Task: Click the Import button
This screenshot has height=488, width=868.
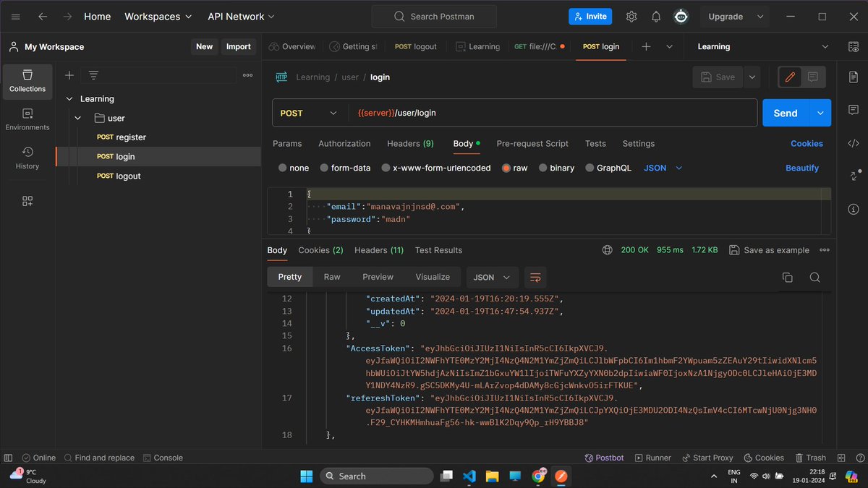Action: (x=238, y=46)
